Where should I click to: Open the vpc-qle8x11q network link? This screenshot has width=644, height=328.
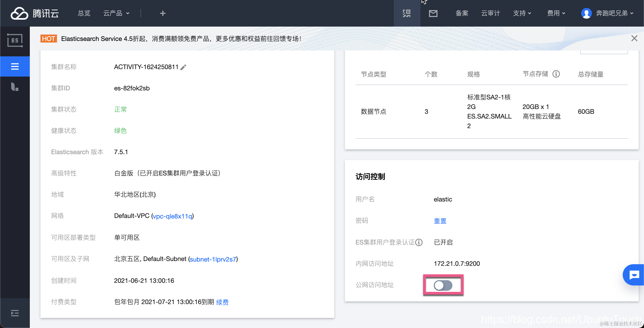(x=172, y=216)
